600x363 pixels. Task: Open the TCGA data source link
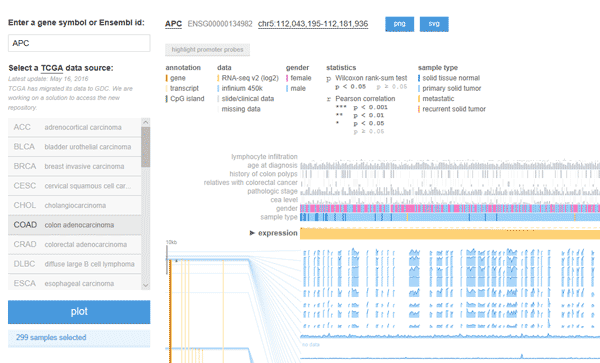tap(52, 68)
